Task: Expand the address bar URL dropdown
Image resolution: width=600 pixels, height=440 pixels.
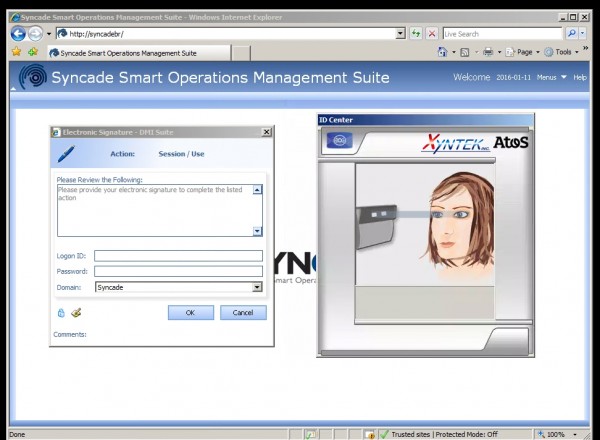Action: coord(400,33)
